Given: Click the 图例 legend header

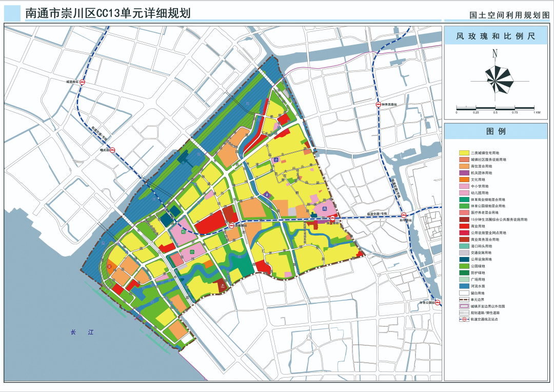Looking at the screenshot, I should (496, 131).
